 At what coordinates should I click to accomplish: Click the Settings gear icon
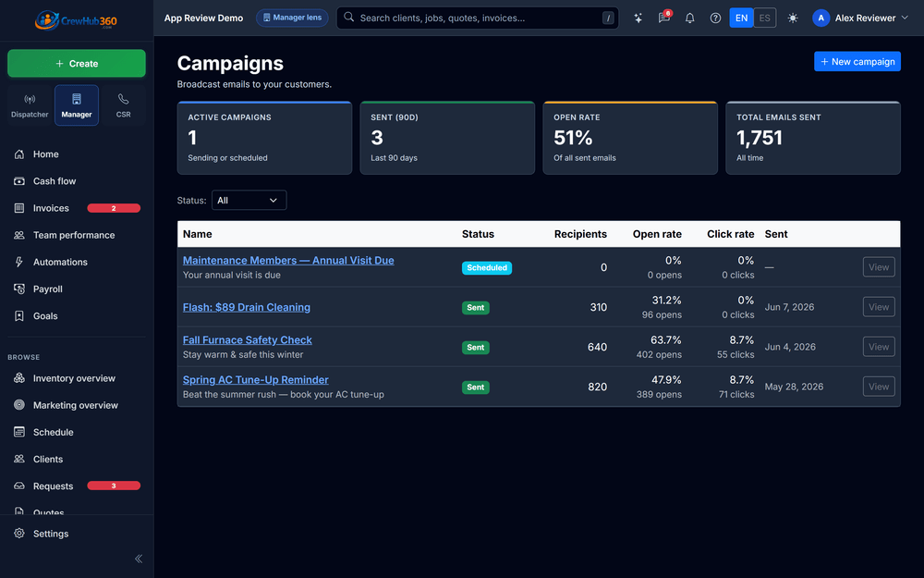click(19, 534)
